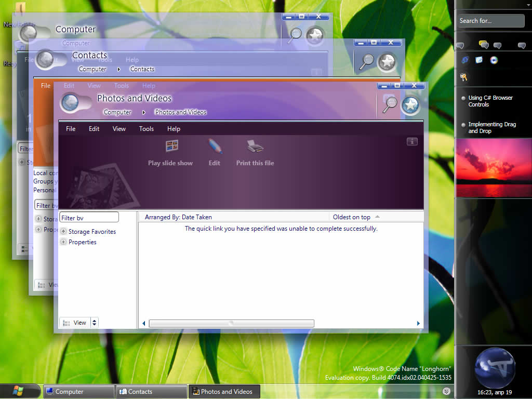
Task: Click the rightmost chat bubble in sidebar
Action: pyautogui.click(x=522, y=45)
